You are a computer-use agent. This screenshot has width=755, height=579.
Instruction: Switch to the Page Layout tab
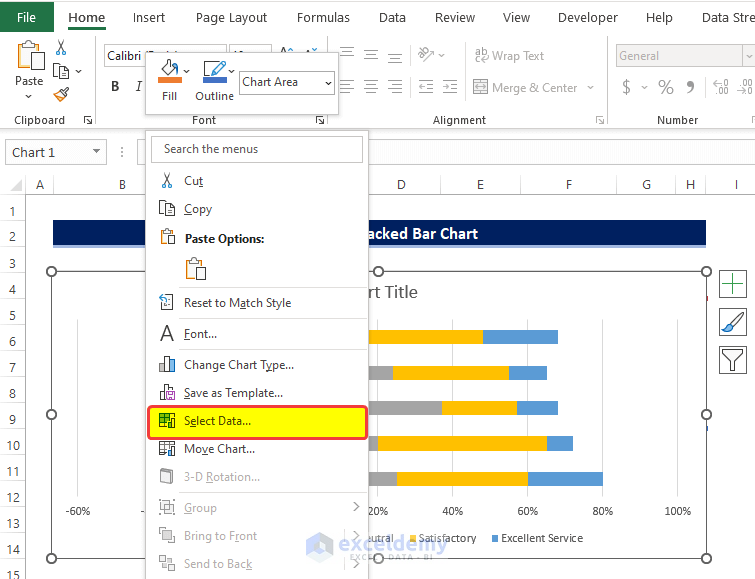pyautogui.click(x=231, y=18)
